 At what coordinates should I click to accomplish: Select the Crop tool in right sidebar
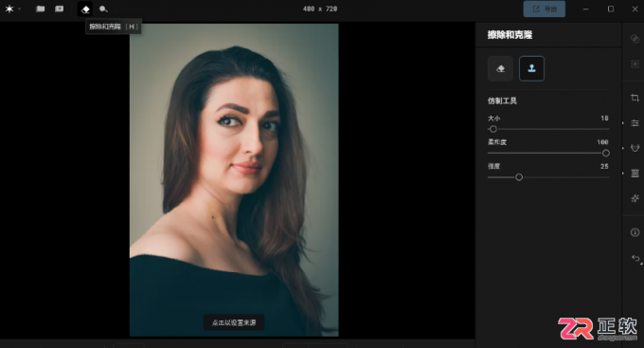[635, 98]
